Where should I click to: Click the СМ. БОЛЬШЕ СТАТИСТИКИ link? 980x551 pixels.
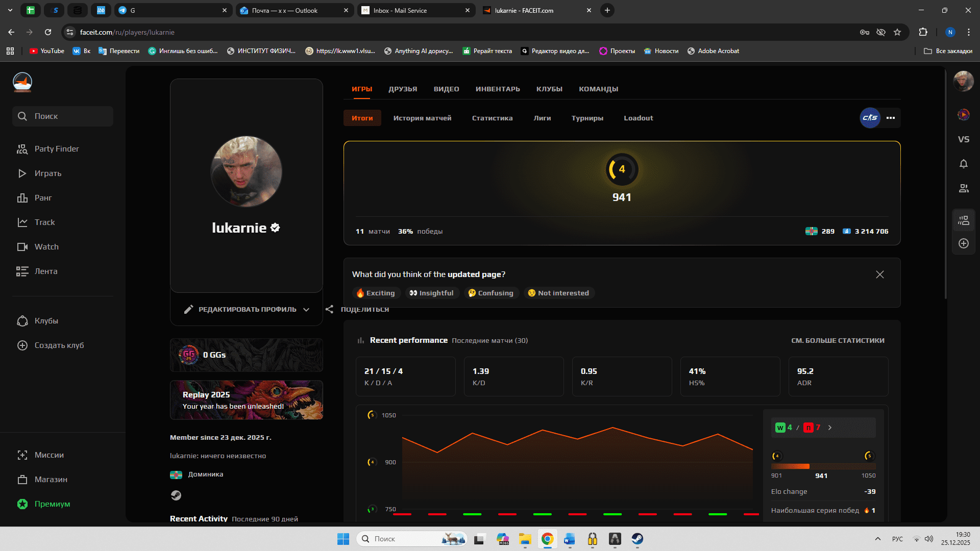coord(838,340)
